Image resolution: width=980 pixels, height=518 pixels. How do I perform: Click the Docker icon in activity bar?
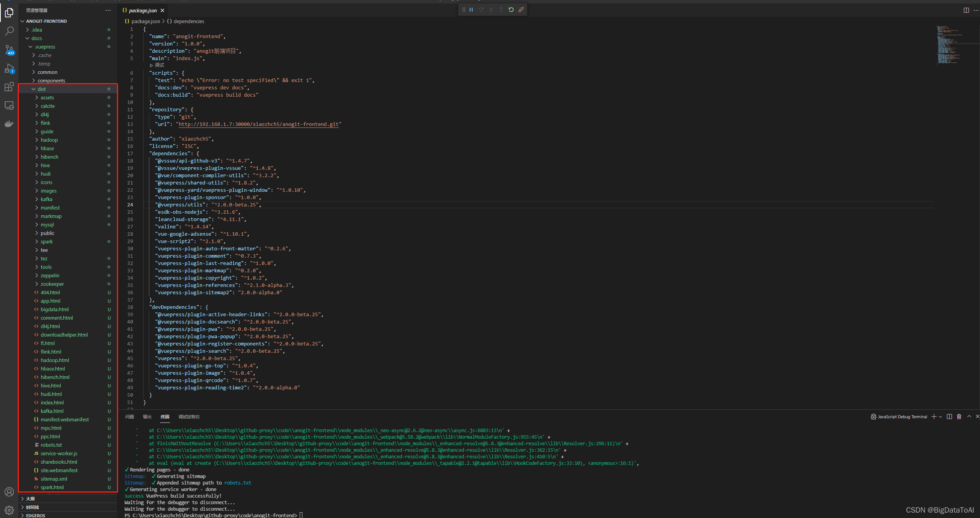[x=9, y=124]
